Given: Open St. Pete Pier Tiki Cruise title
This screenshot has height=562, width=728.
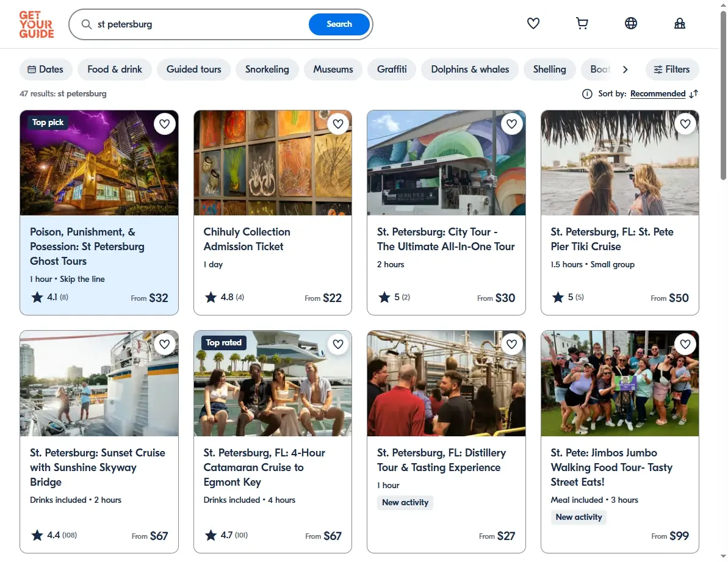Looking at the screenshot, I should pos(612,239).
